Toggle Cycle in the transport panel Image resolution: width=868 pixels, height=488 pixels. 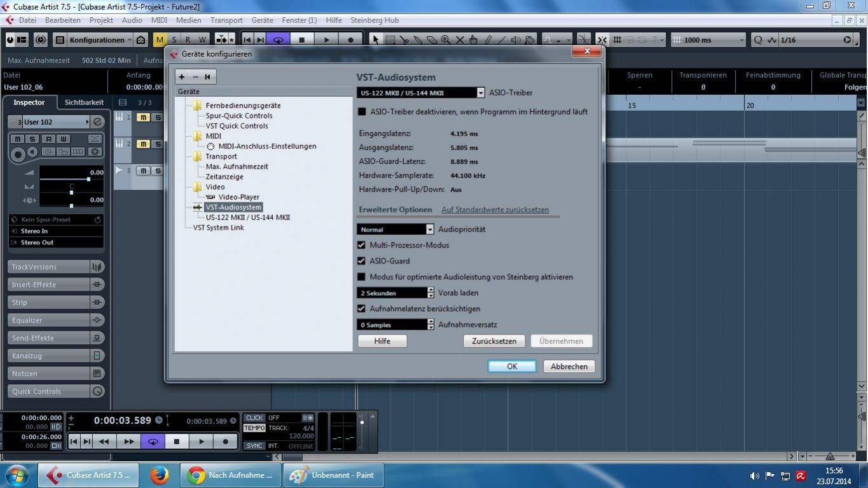(x=153, y=442)
